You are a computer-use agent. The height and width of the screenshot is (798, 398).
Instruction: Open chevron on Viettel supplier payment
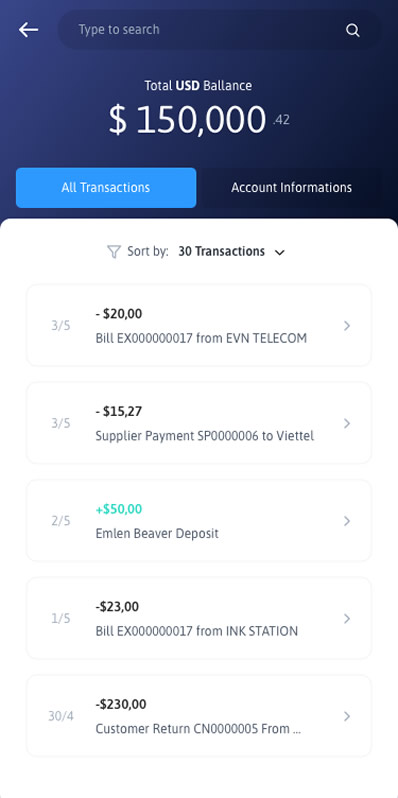[x=347, y=423]
